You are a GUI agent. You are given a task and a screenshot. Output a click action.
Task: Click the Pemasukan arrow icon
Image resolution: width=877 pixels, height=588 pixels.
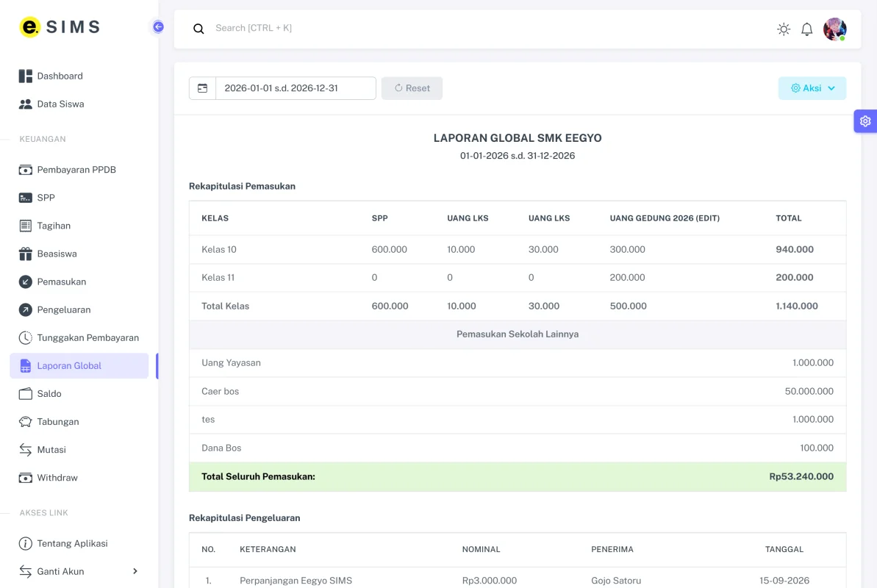(25, 282)
